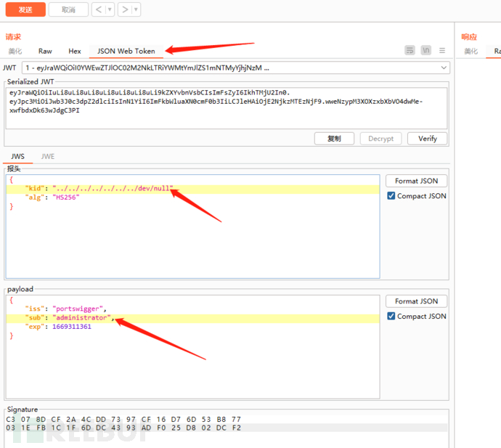Switch to the Hex request tab
This screenshot has height=448, width=501.
click(x=75, y=52)
